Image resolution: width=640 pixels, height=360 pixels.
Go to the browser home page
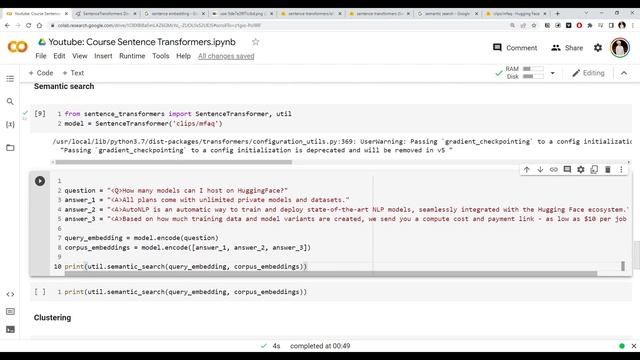(39, 25)
